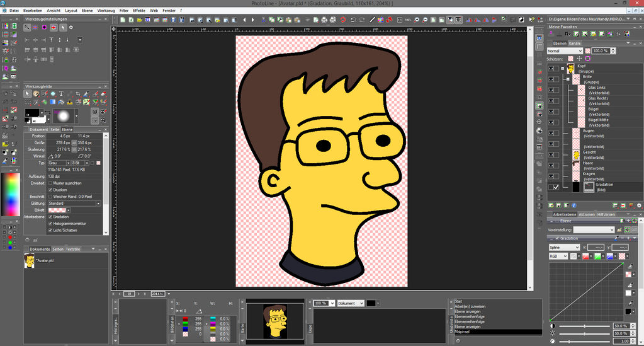This screenshot has height=346, width=644.
Task: Enable the Weicher Rand checkbox
Action: pos(50,197)
